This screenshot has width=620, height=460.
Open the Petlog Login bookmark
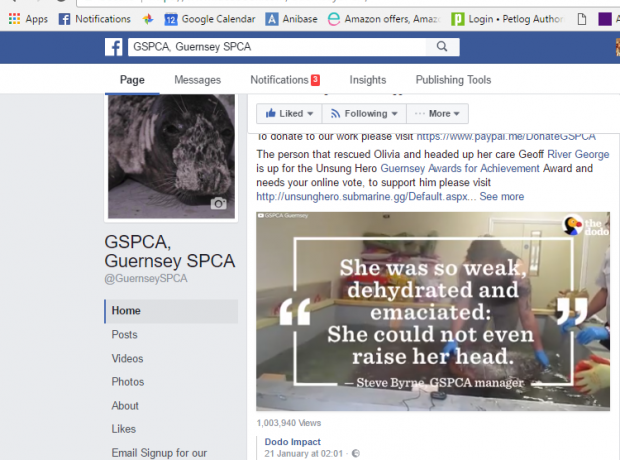click(x=507, y=19)
